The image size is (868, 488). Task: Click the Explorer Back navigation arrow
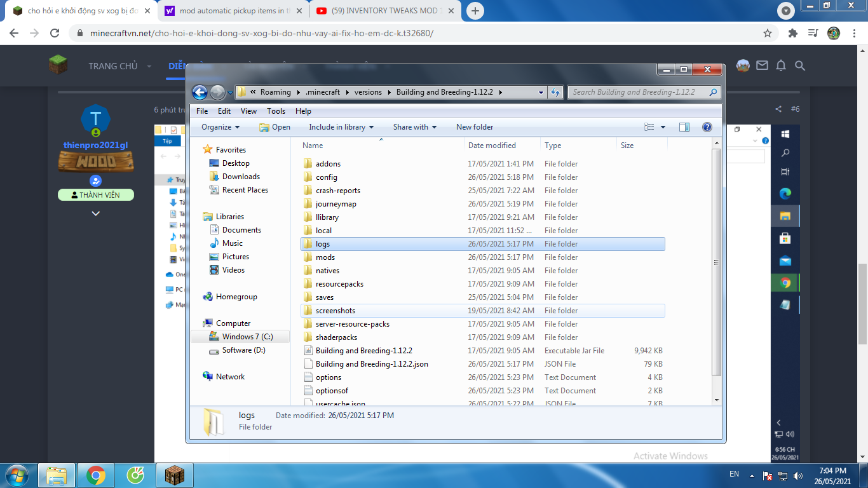pyautogui.click(x=200, y=93)
